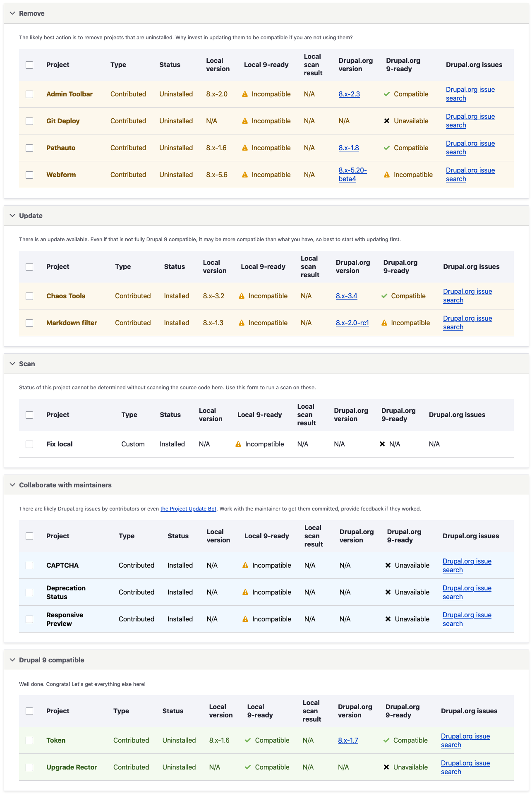Click X icon beside Upgrade Rector Unavailable
This screenshot has height=796, width=532.
point(386,767)
